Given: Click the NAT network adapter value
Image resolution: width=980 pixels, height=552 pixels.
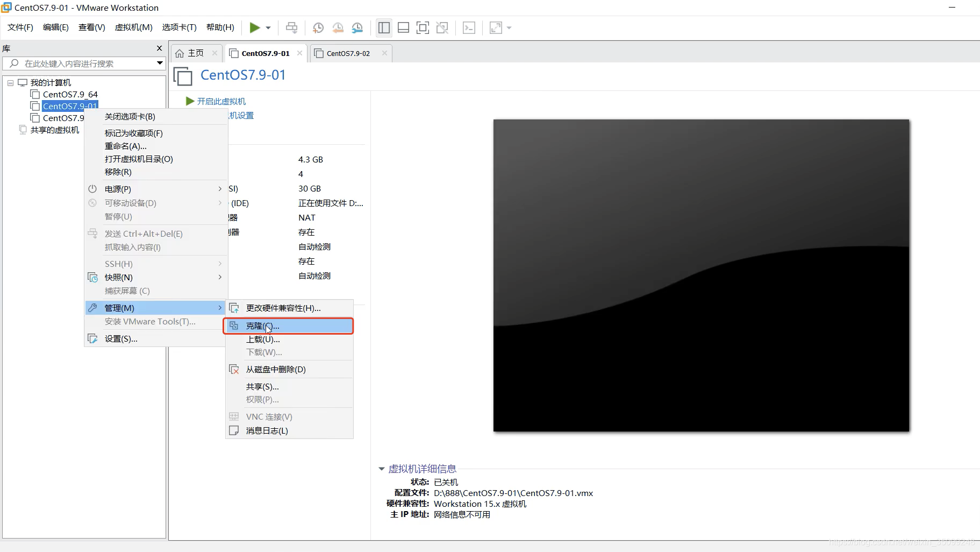Looking at the screenshot, I should [x=307, y=217].
